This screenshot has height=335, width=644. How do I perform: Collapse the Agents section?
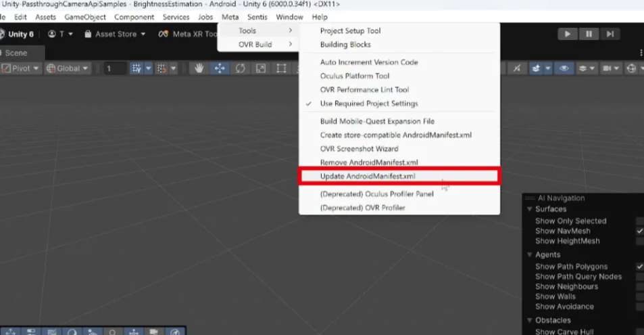[530, 254]
